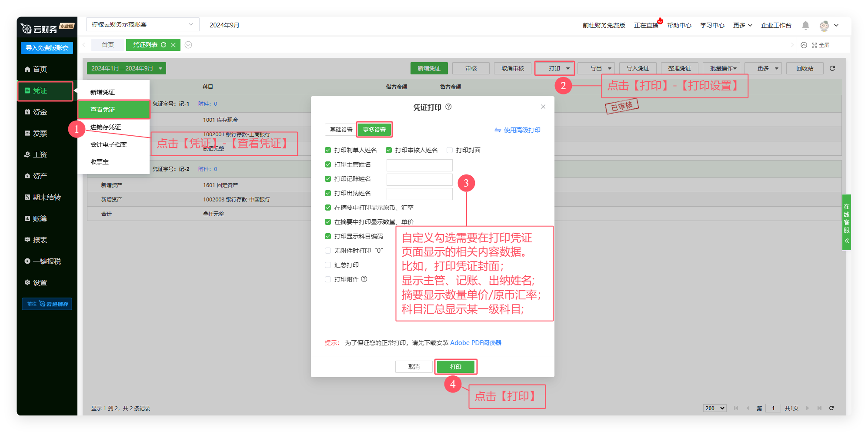This screenshot has width=868, height=432.
Task: Click the help icon next to 凭证打印 title
Action: [448, 107]
